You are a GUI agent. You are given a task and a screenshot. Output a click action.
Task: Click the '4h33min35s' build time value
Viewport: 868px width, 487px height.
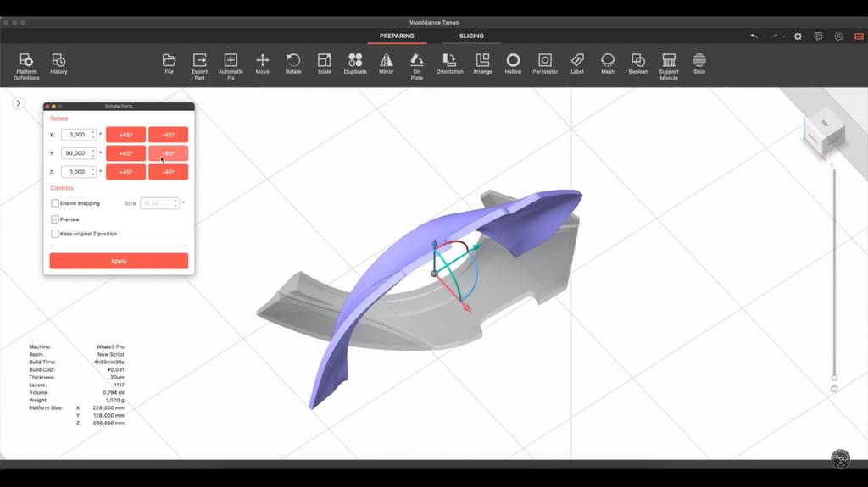click(109, 362)
